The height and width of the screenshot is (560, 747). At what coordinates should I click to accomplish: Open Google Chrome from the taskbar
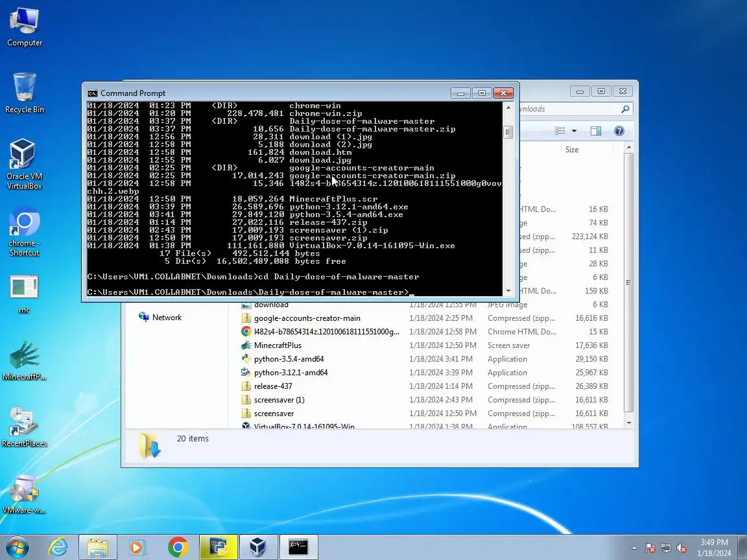click(178, 547)
